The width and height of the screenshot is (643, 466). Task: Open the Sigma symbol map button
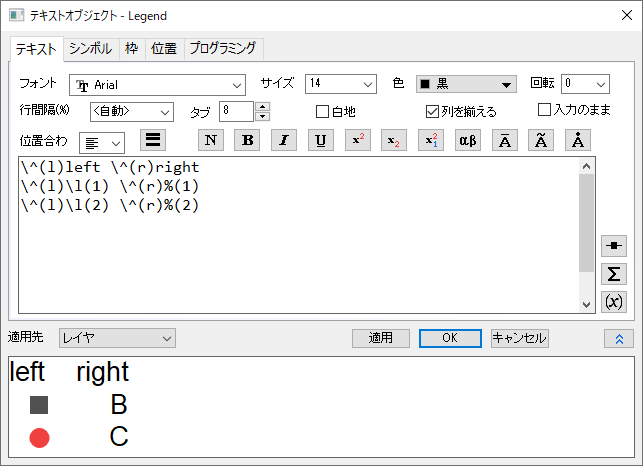614,274
